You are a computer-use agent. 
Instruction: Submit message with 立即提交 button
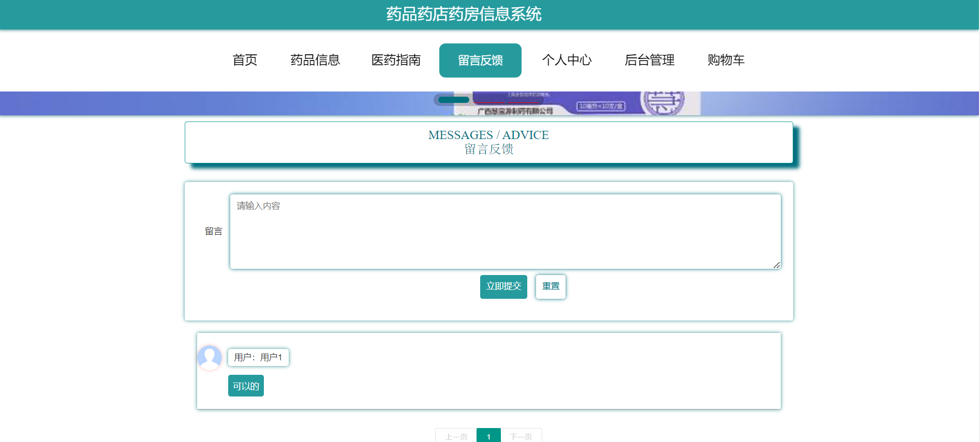coord(503,286)
